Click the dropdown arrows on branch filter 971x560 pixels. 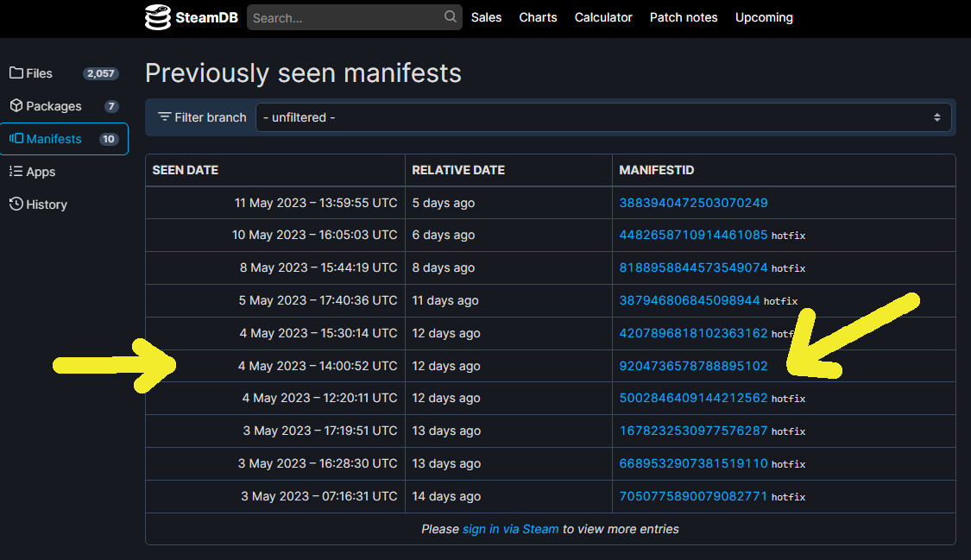click(937, 117)
